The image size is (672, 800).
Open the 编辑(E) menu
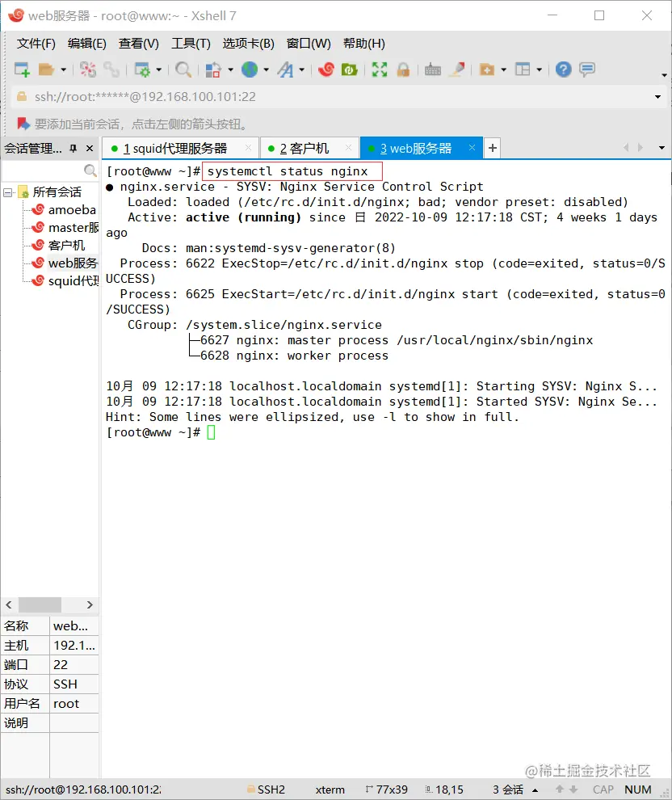[x=86, y=44]
